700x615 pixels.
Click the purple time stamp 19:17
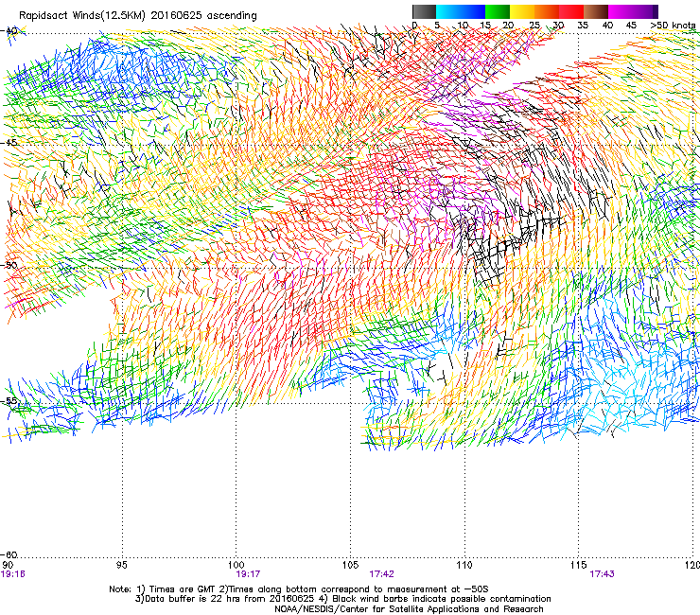248,574
